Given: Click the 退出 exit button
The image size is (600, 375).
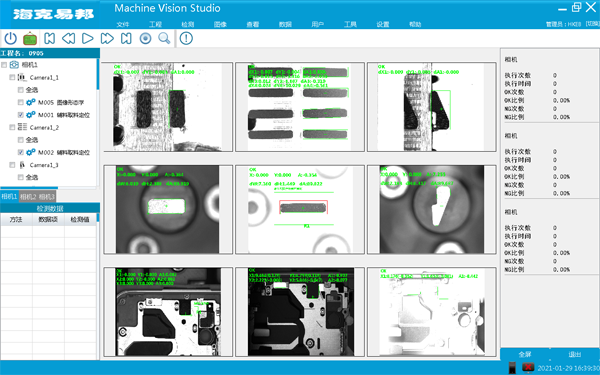Looking at the screenshot, I should pyautogui.click(x=575, y=354).
